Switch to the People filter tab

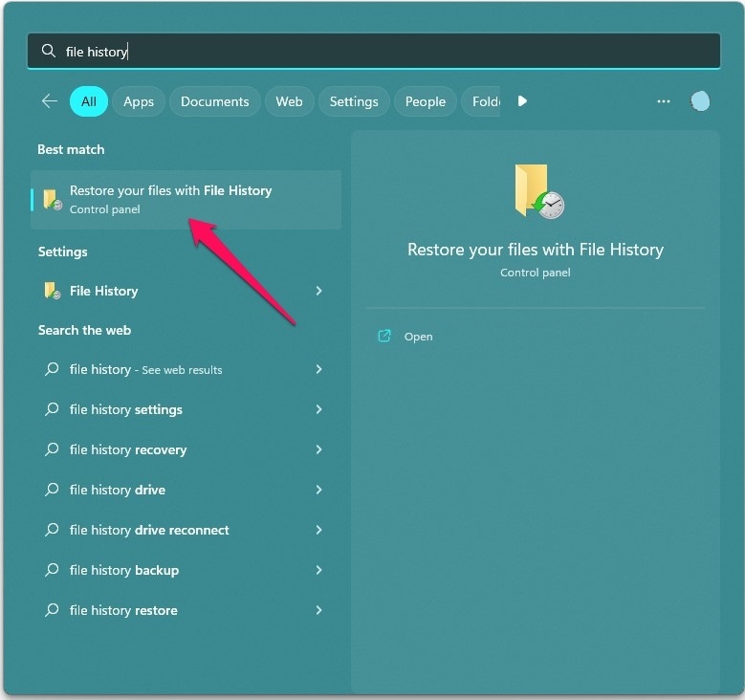[426, 101]
